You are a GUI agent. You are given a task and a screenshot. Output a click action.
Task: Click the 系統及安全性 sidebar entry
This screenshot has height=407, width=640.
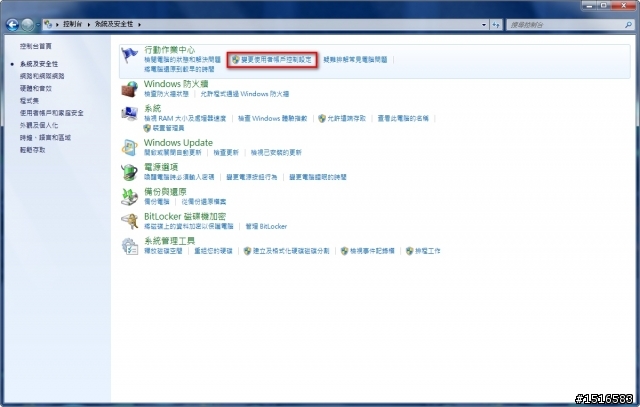coord(39,64)
